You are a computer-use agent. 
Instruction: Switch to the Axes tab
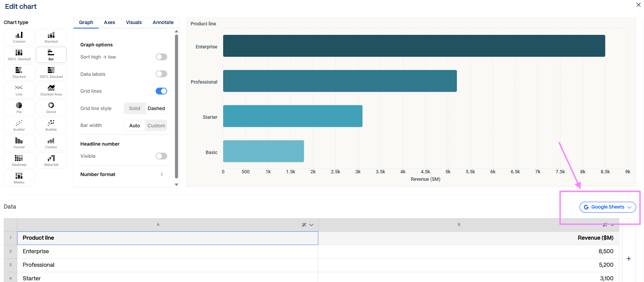[110, 22]
